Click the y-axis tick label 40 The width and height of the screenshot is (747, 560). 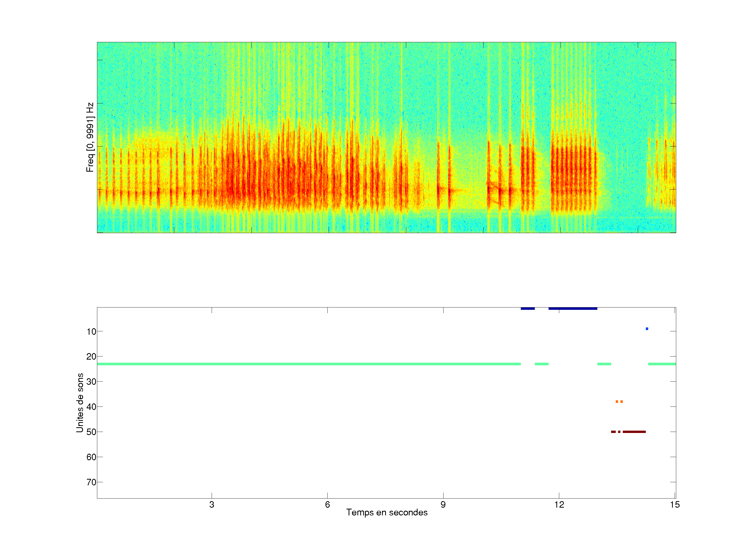pyautogui.click(x=91, y=407)
